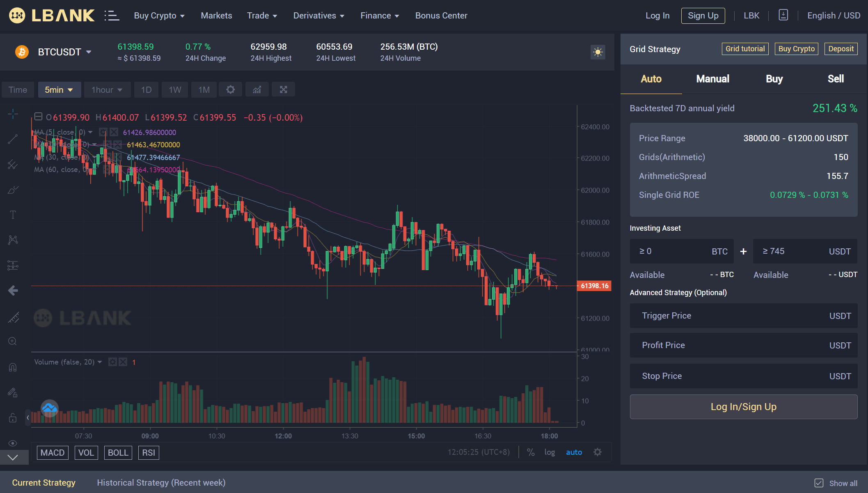The width and height of the screenshot is (868, 493).
Task: Select the Current Strategy tab
Action: [x=44, y=483]
